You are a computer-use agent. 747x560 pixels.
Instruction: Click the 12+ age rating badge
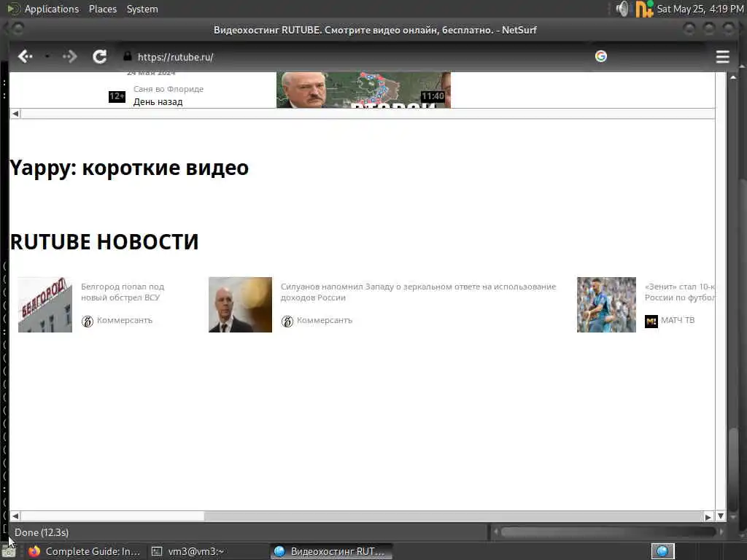tap(117, 97)
